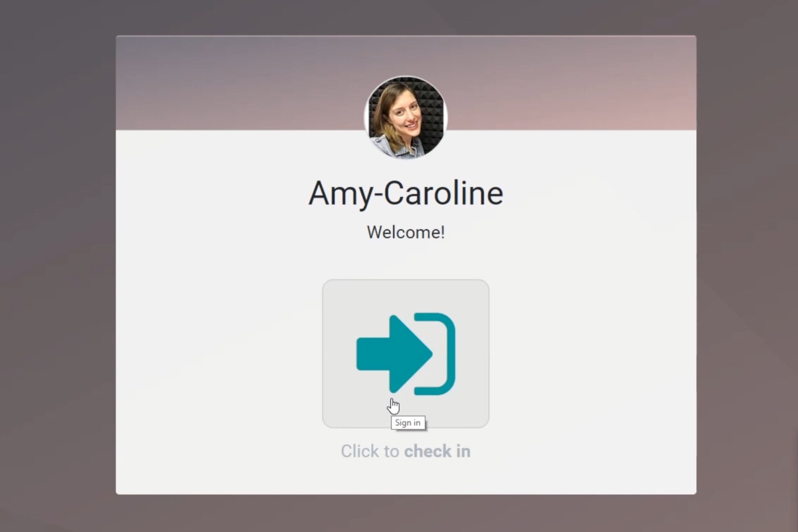798x532 pixels.
Task: Click the word 'Click' in the caption
Action: (360, 452)
